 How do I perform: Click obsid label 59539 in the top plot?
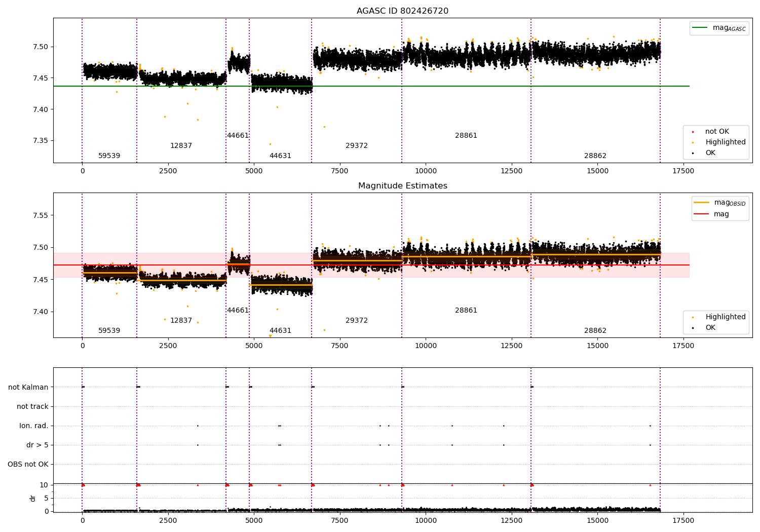(109, 156)
